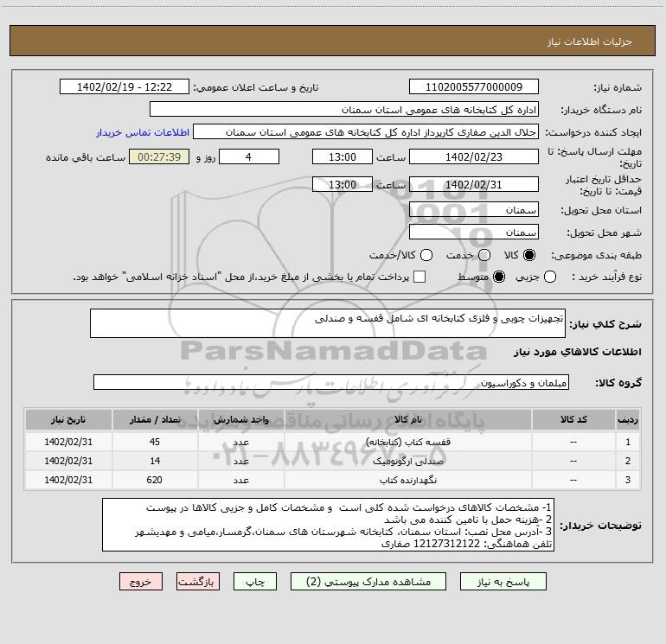666x644 pixels.
Task: Click the توضیحات خریدار notes box
Action: [x=328, y=525]
